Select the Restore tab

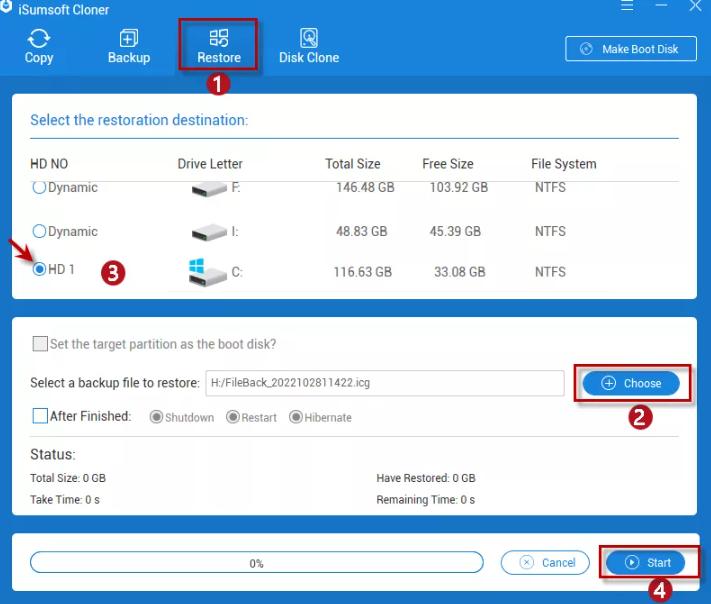click(x=219, y=47)
